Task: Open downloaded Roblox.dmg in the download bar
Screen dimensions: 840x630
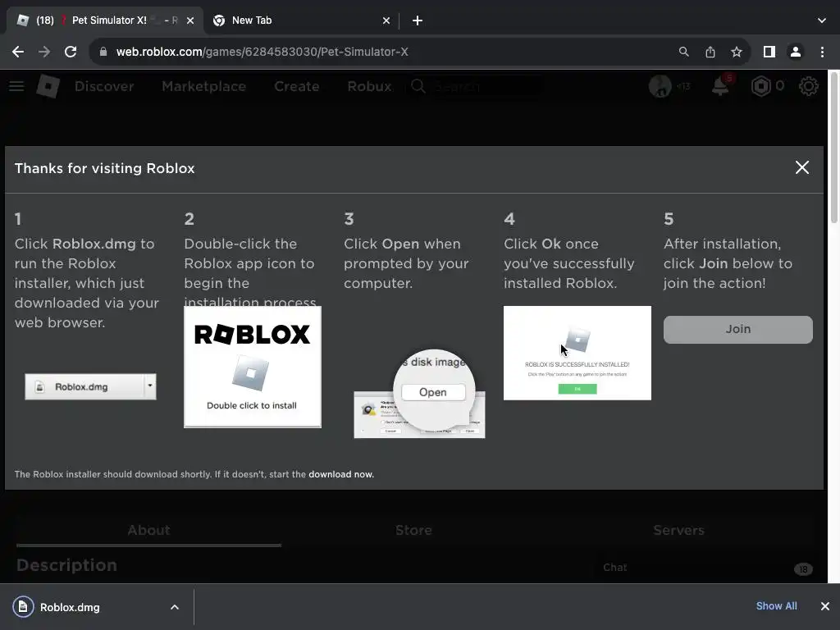Action: pyautogui.click(x=70, y=607)
